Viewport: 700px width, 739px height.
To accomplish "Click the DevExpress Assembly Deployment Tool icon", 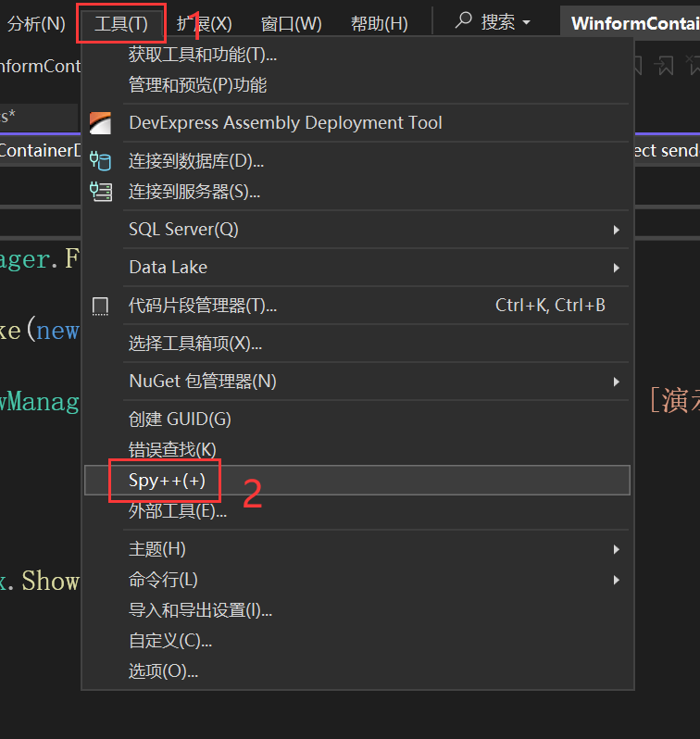I will click(100, 123).
